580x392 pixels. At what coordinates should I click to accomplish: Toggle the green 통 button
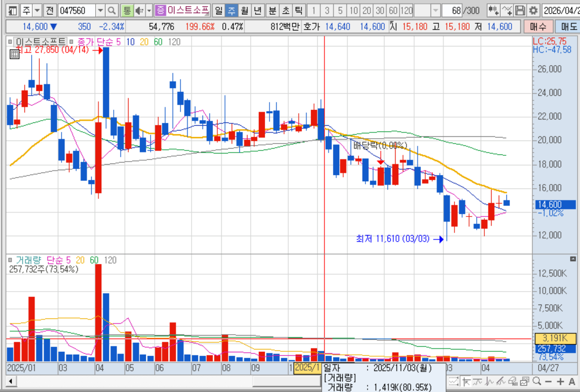coord(127,11)
